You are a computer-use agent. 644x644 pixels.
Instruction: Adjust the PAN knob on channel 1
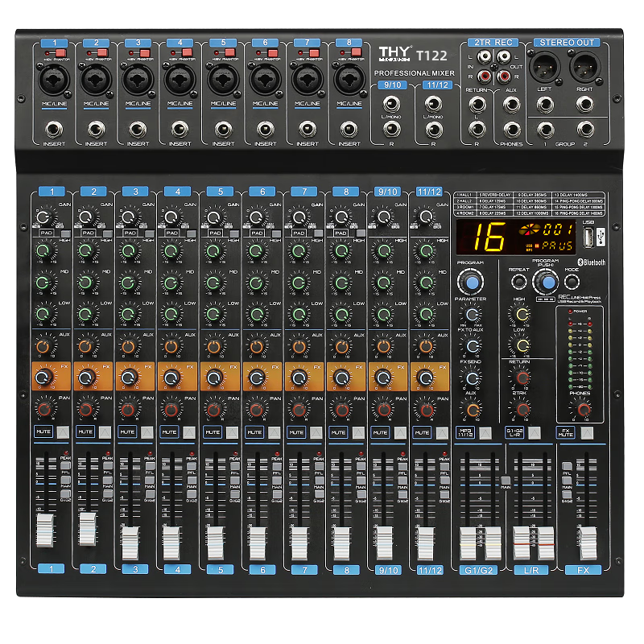pyautogui.click(x=43, y=408)
